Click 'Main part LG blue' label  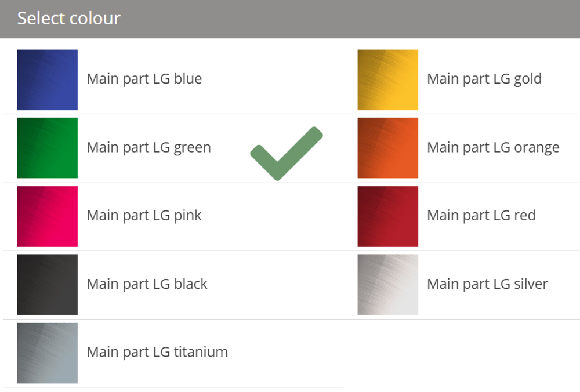[144, 79]
